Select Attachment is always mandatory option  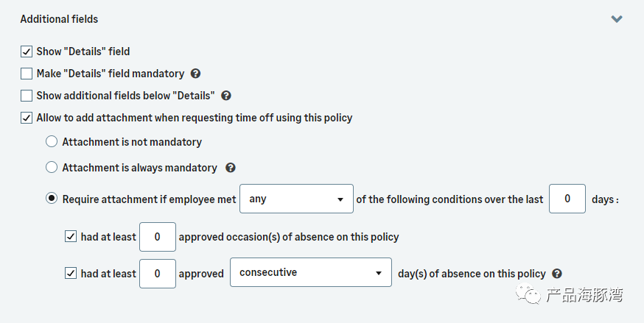point(52,168)
